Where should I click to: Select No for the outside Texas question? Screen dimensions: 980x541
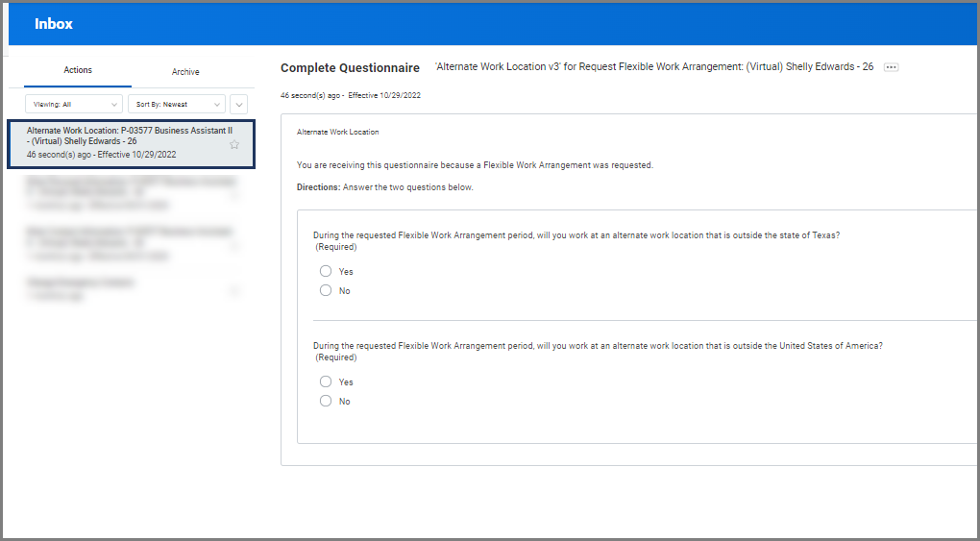(326, 290)
